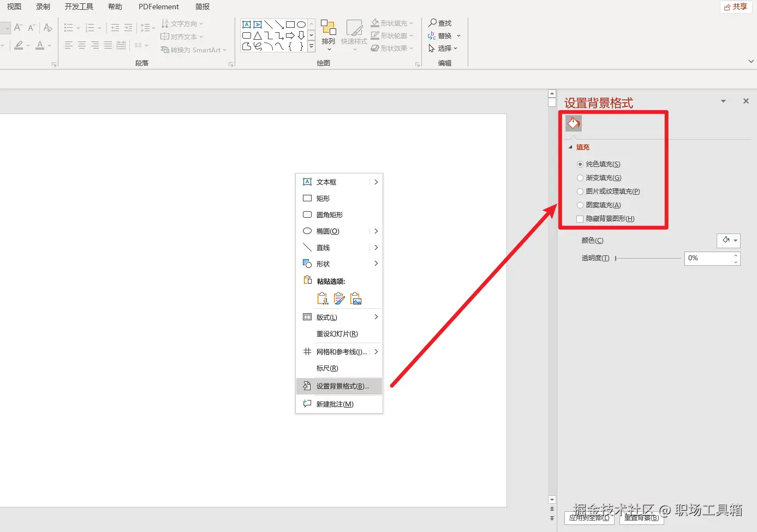
Task: Clear all formatting with eraser icon
Action: click(48, 27)
